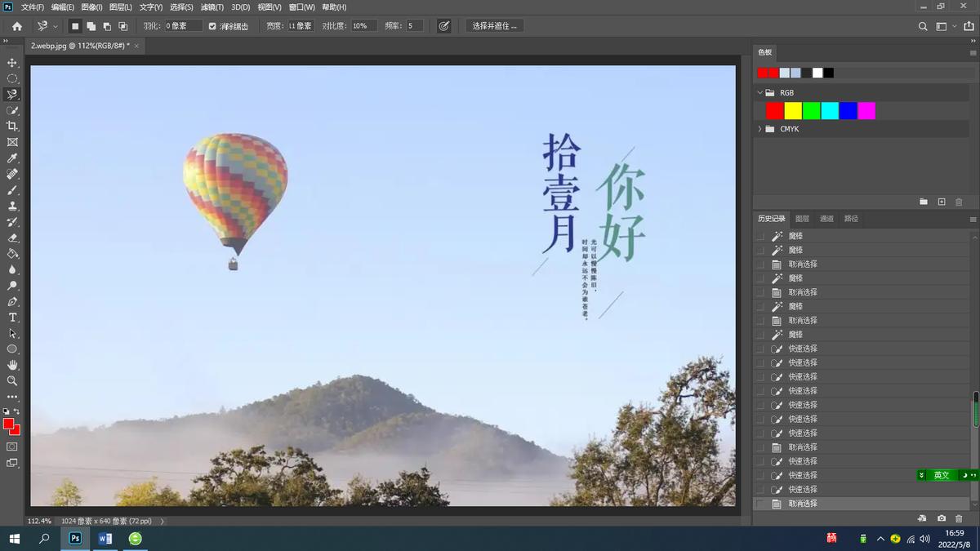Select the Dodge tool
980x551 pixels.
(12, 286)
